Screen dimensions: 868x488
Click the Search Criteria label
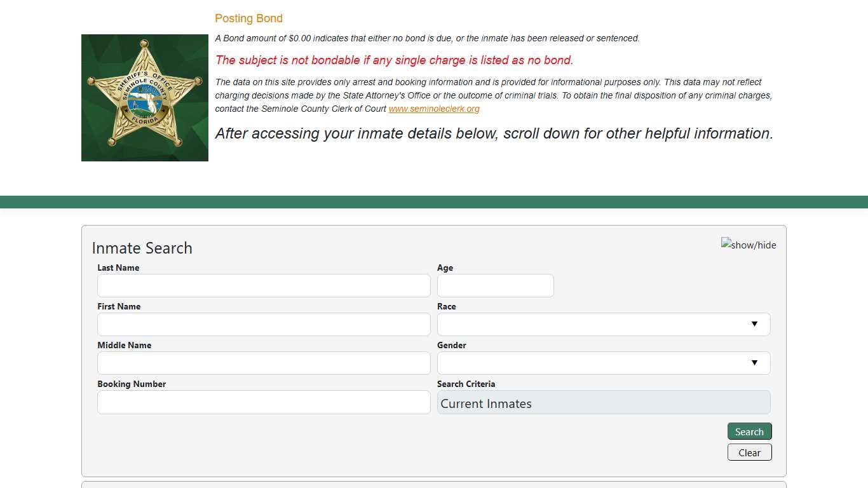click(466, 384)
